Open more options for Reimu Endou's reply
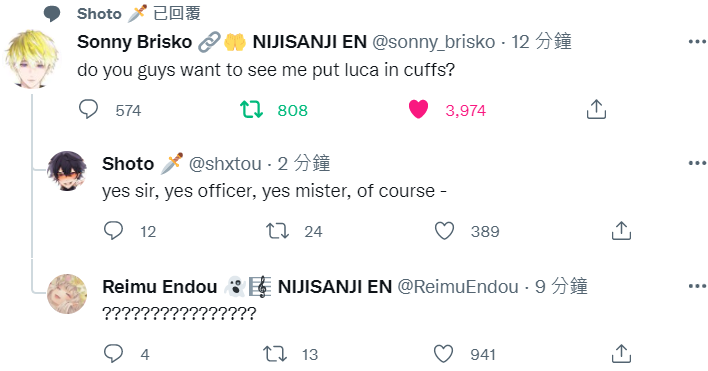The width and height of the screenshot is (708, 371). (697, 286)
